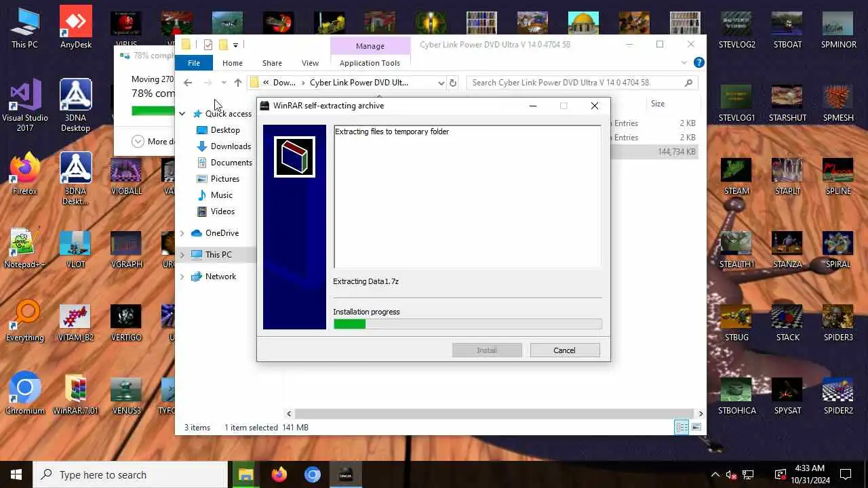Switch Explorer to details view layout
The height and width of the screenshot is (488, 868).
(682, 427)
